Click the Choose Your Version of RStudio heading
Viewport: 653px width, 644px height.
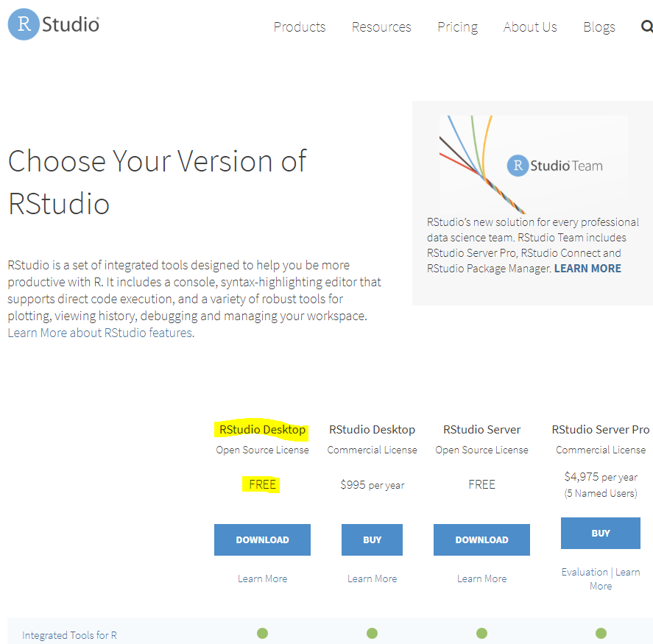[158, 182]
